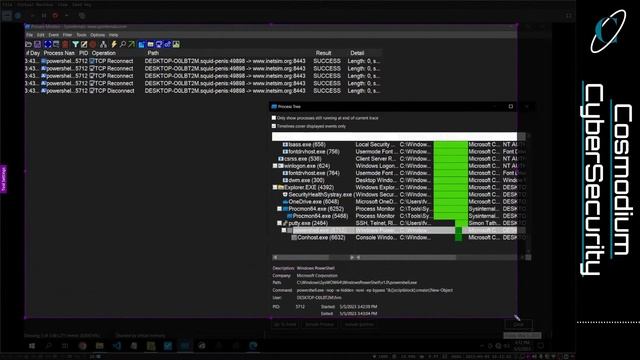
Task: Toggle Show Registry Activity icon
Action: pyautogui.click(x=142, y=44)
